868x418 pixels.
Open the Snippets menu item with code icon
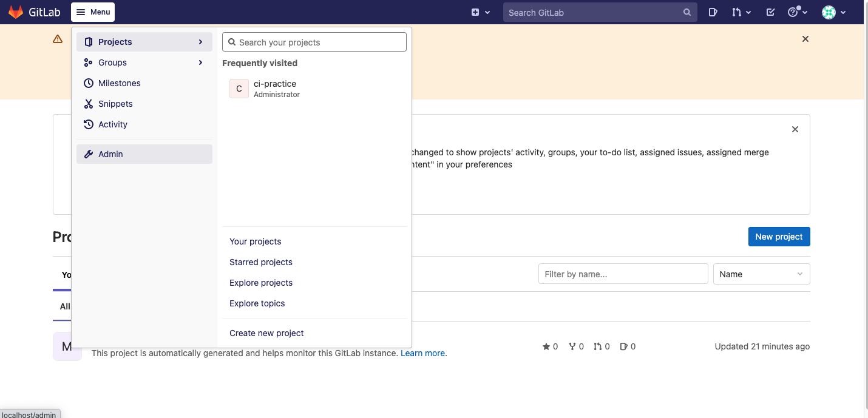(x=115, y=104)
